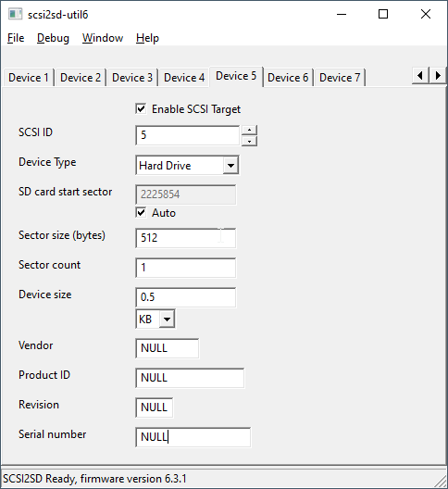This screenshot has height=489, width=448.
Task: Expand the KB size unit dropdown
Action: (x=168, y=319)
